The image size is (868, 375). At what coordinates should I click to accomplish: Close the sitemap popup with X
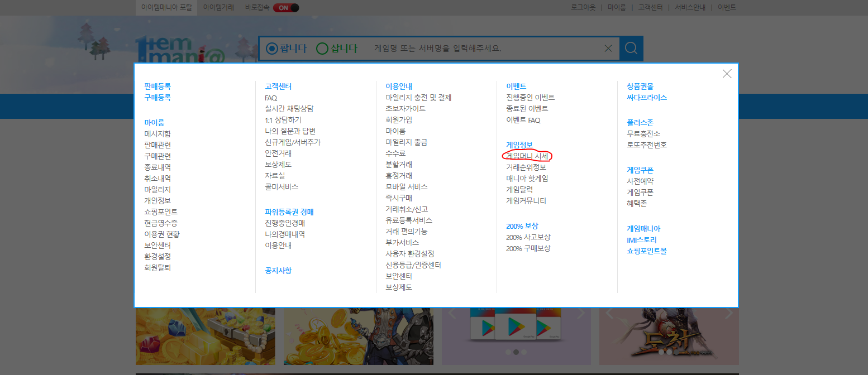(x=727, y=74)
